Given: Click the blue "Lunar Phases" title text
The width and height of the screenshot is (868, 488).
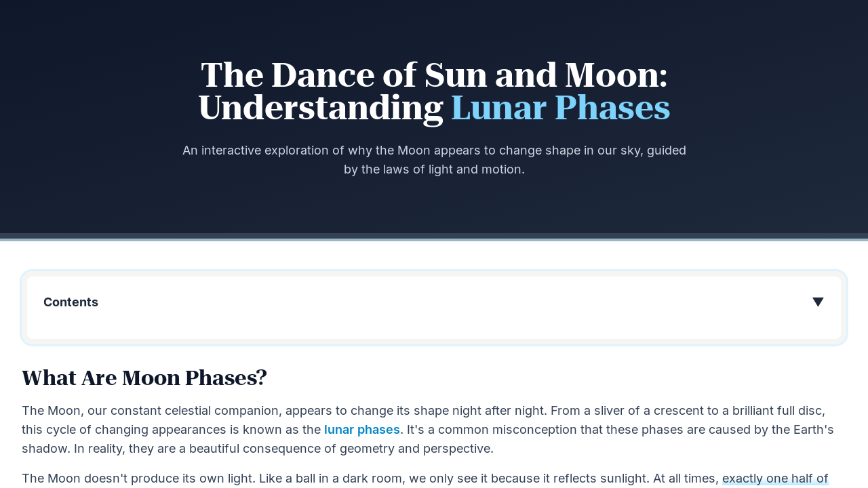Looking at the screenshot, I should (561, 108).
